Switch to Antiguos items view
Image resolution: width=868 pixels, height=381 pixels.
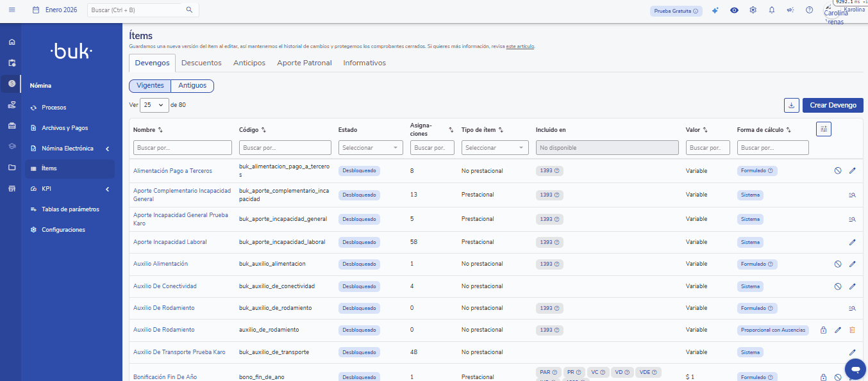(192, 86)
